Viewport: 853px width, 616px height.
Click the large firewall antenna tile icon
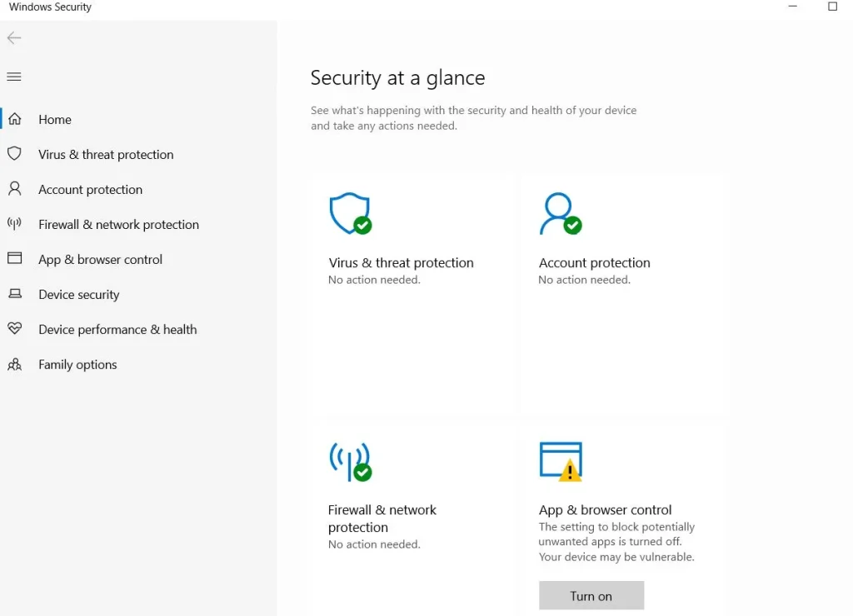(351, 462)
